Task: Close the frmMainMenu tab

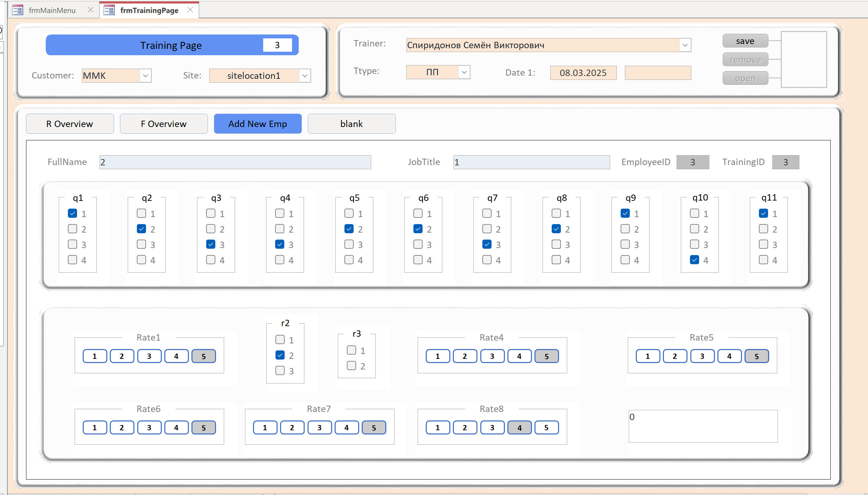Action: [90, 10]
